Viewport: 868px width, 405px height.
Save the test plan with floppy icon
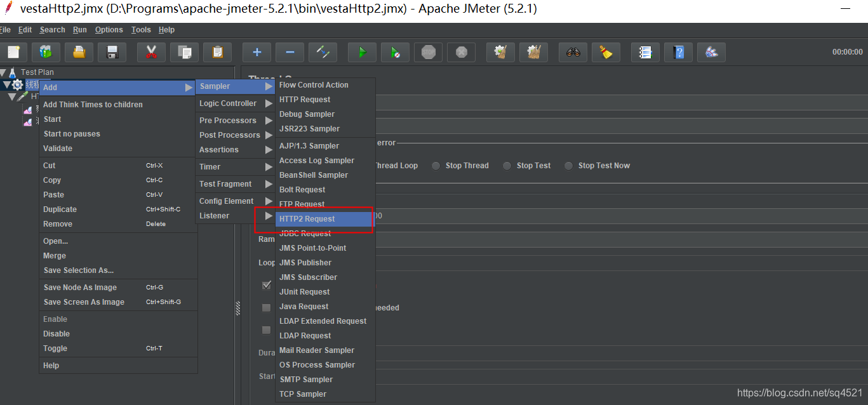click(x=112, y=52)
